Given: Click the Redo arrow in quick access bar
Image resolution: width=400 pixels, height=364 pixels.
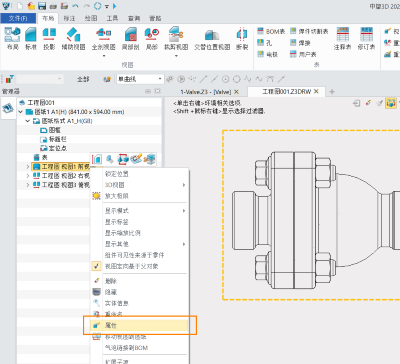Looking at the screenshot, I should [86, 6].
